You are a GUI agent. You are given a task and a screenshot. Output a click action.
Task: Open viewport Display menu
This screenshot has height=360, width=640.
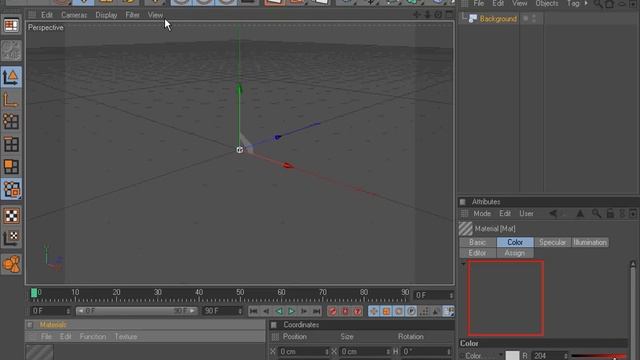point(106,15)
